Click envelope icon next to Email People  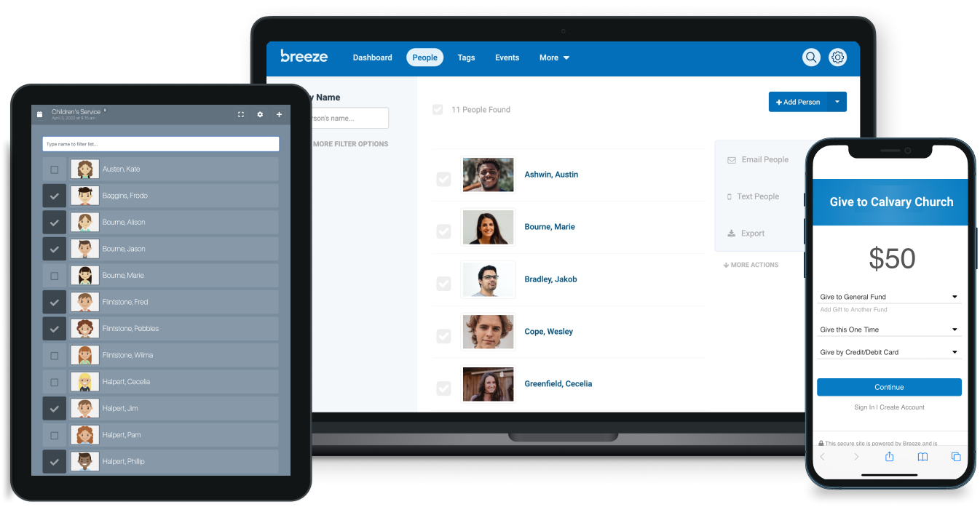pyautogui.click(x=731, y=160)
